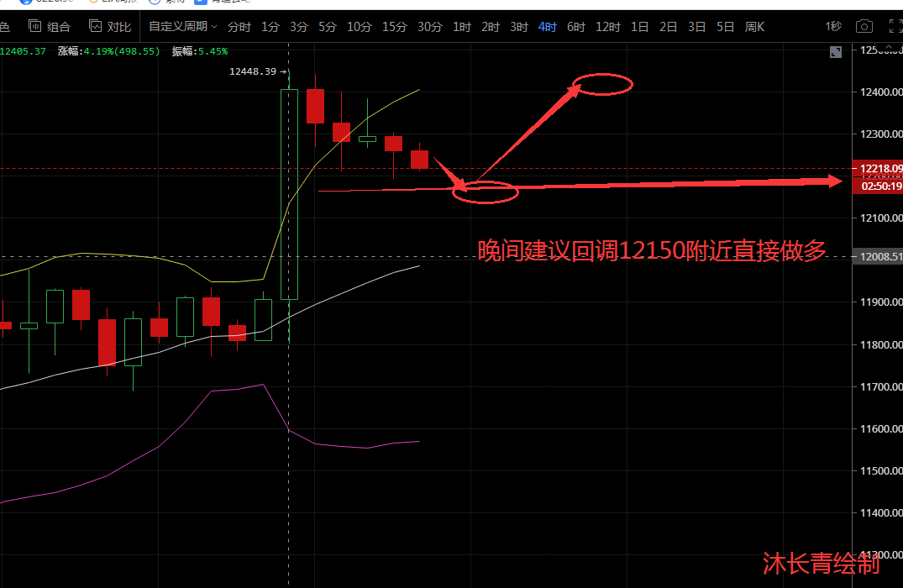Click the 11500.00 price axis label

tap(881, 470)
